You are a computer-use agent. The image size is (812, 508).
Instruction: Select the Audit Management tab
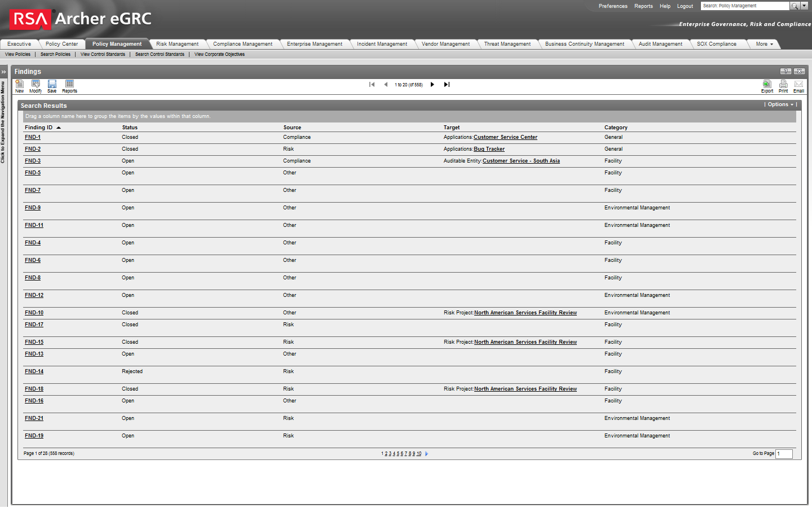coord(660,44)
